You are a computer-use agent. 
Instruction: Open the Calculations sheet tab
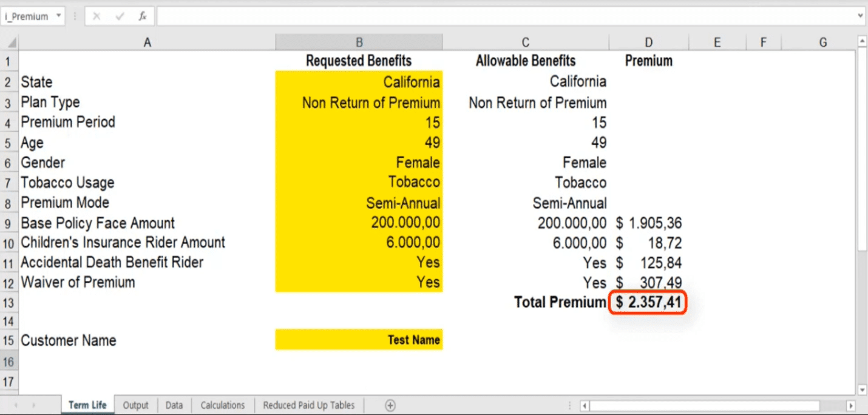(x=222, y=405)
